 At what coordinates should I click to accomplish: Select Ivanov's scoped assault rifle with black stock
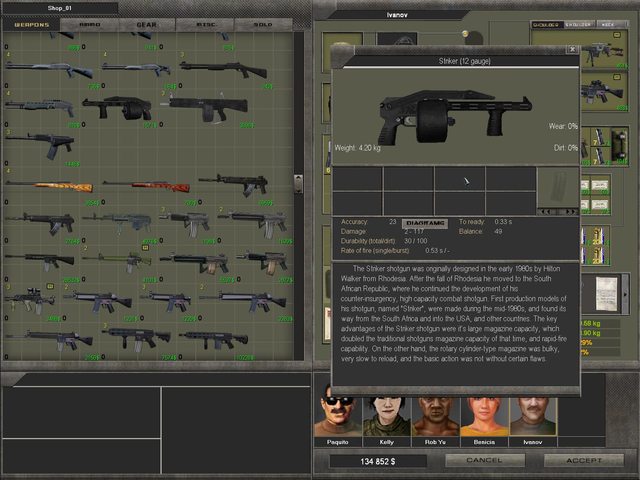[x=604, y=91]
